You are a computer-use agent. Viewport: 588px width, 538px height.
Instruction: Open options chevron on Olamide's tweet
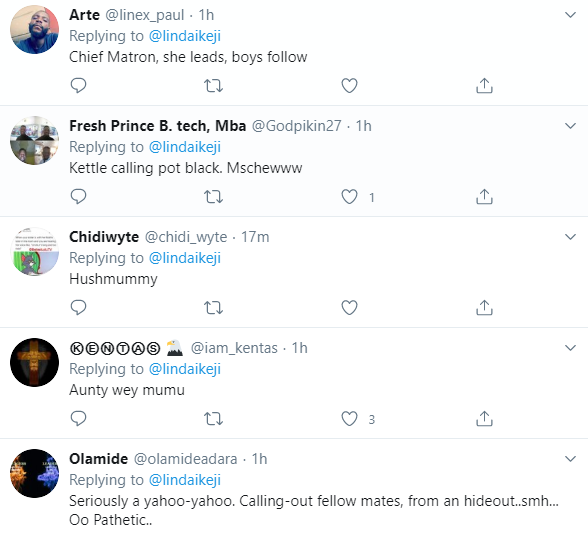(570, 459)
